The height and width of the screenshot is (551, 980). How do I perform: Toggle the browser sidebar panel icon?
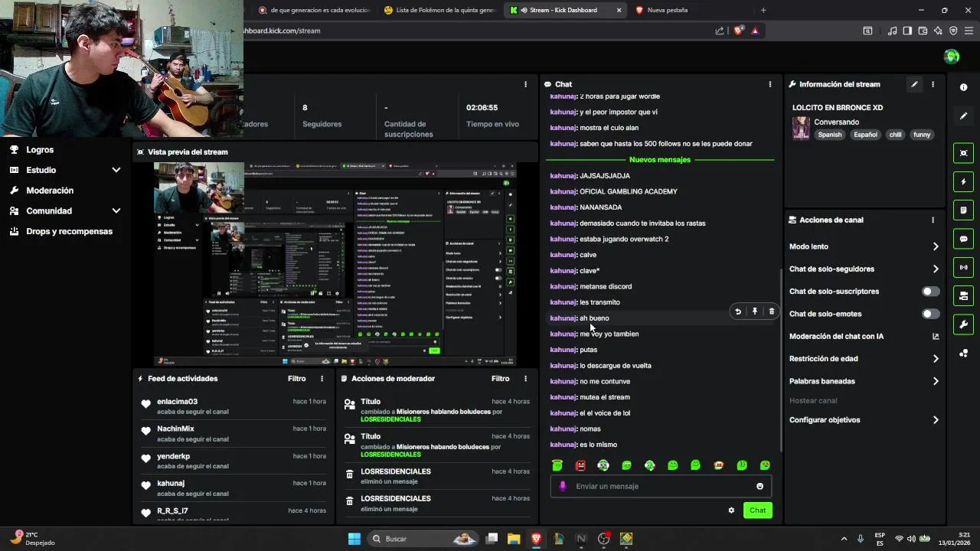[907, 31]
